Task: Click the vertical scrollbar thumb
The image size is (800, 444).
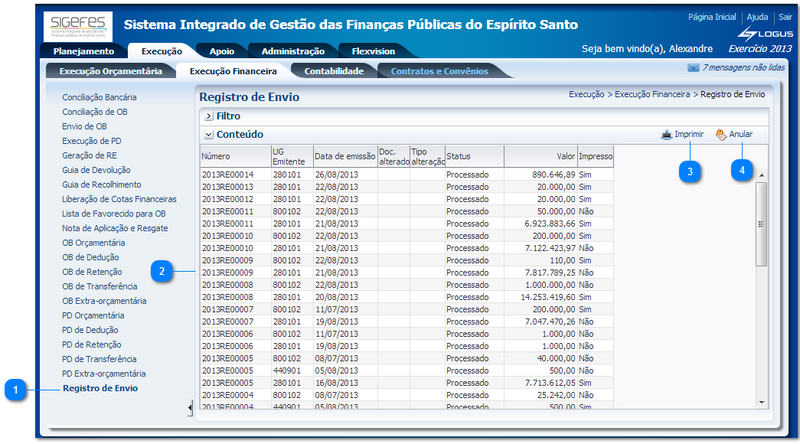Action: pos(761,224)
